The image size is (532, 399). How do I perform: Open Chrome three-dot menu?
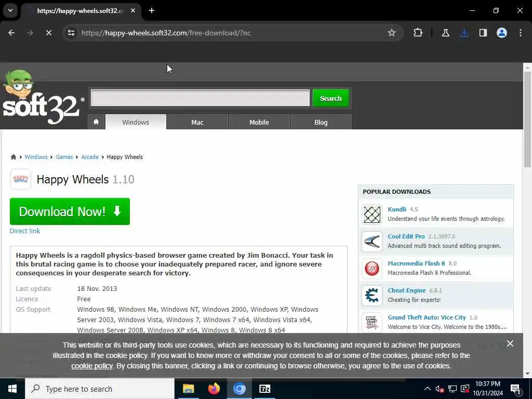521,33
